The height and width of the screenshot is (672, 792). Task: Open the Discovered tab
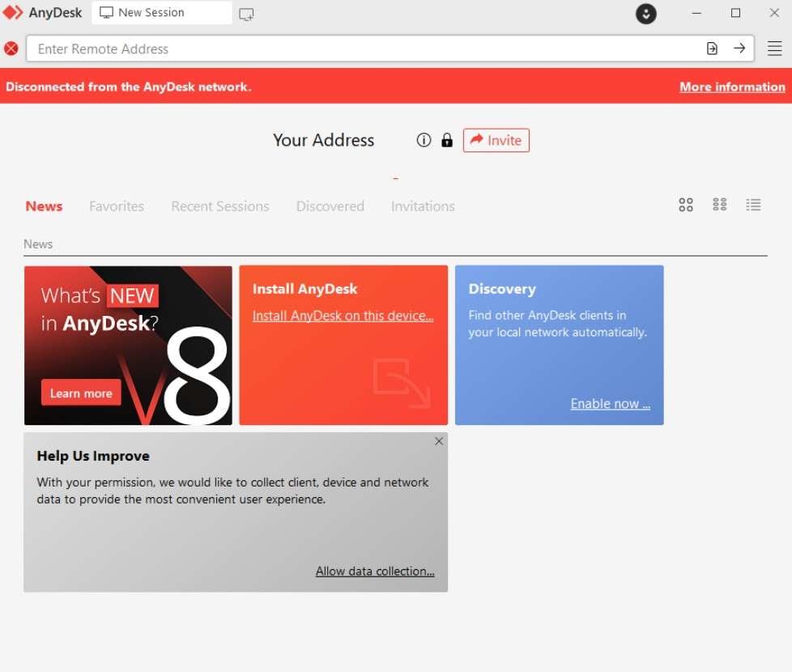click(x=330, y=206)
